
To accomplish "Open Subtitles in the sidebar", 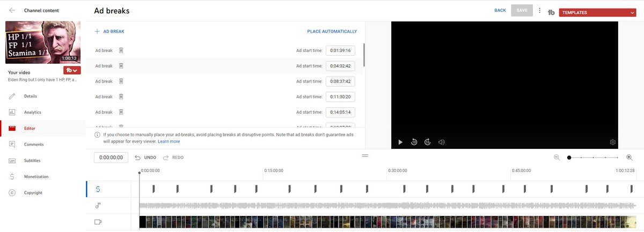I will [42, 160].
